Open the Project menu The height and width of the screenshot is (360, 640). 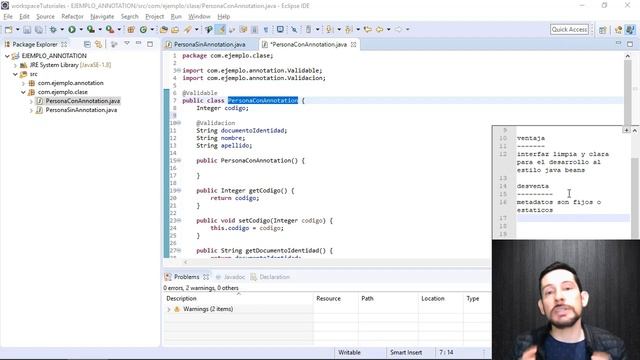[x=154, y=16]
